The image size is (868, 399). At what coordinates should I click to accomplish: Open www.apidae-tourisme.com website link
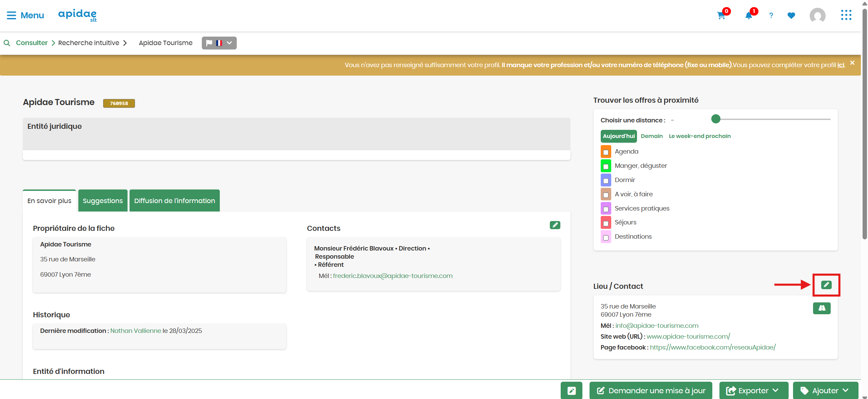tap(688, 337)
